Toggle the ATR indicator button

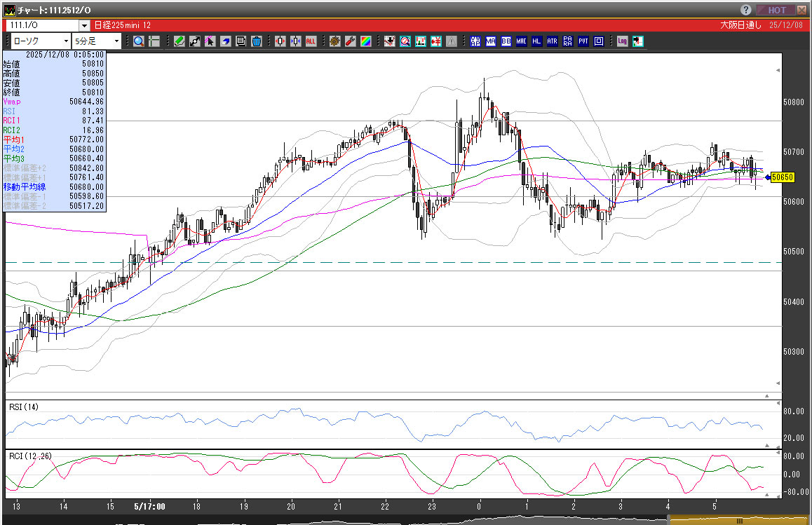[552, 41]
